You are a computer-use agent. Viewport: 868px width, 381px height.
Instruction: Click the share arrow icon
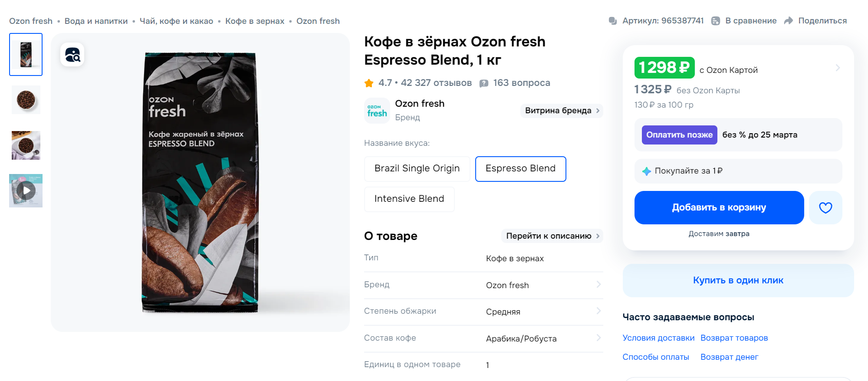(789, 21)
